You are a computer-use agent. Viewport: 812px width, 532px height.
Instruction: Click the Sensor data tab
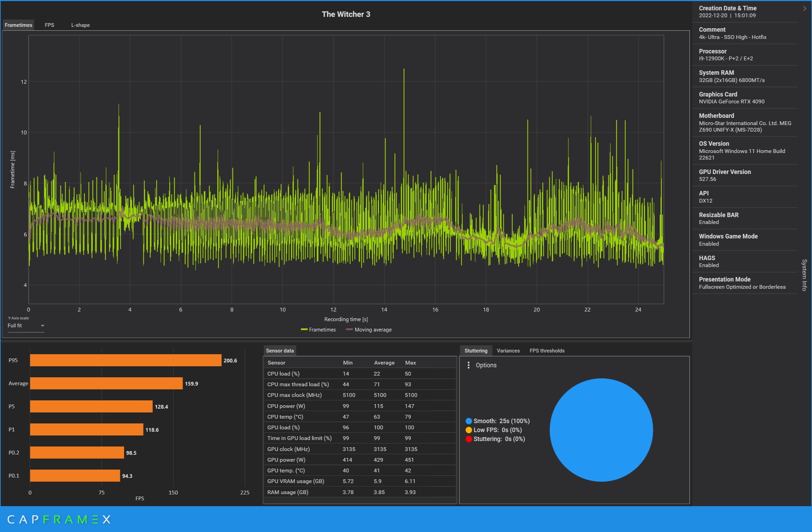[280, 351]
